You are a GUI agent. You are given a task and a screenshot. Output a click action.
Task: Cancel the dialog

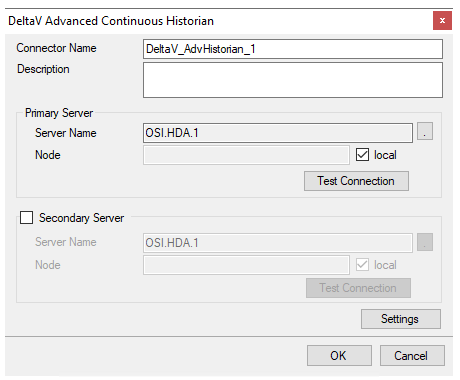click(x=412, y=356)
